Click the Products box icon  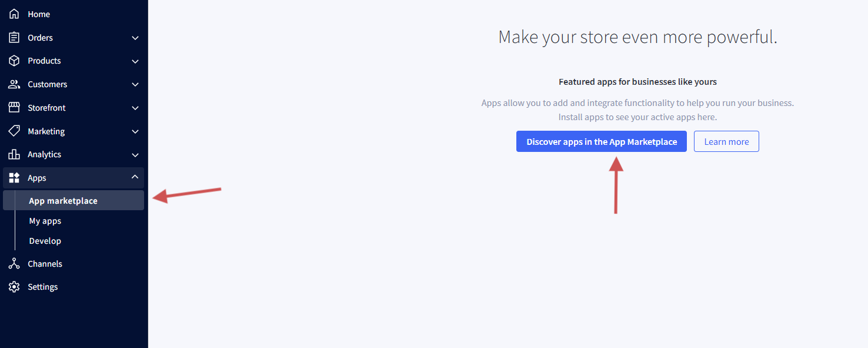click(x=14, y=61)
